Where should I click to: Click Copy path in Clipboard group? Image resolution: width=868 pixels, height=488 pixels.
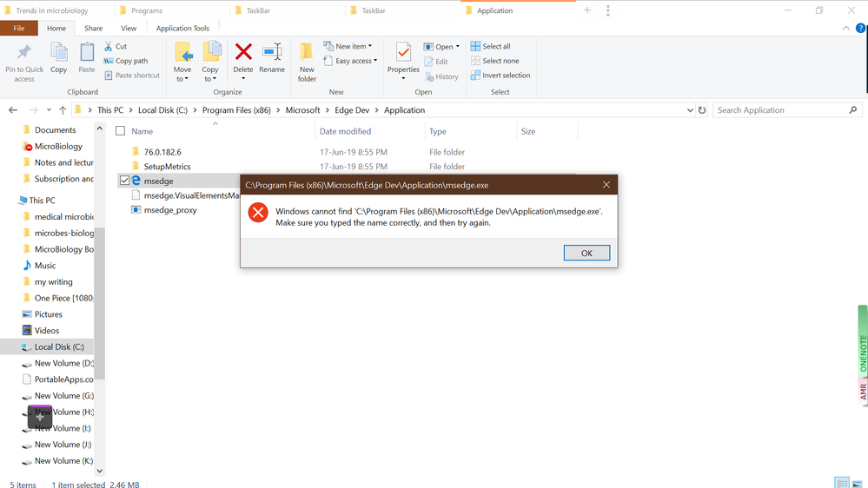pyautogui.click(x=126, y=61)
